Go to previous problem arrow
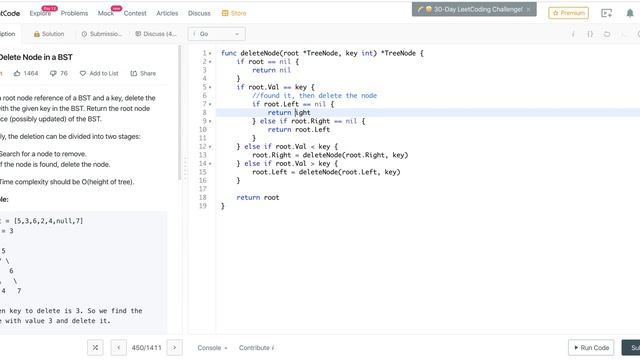The height and width of the screenshot is (360, 640). click(119, 348)
